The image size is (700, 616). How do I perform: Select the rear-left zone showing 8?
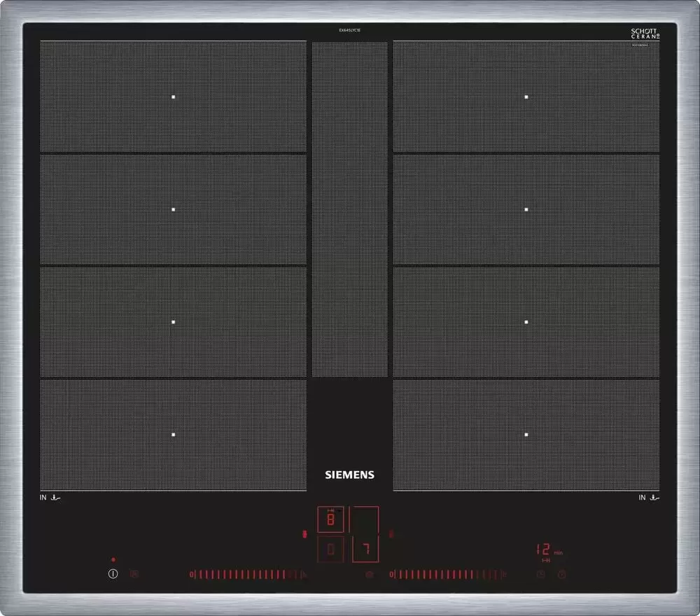pos(330,520)
